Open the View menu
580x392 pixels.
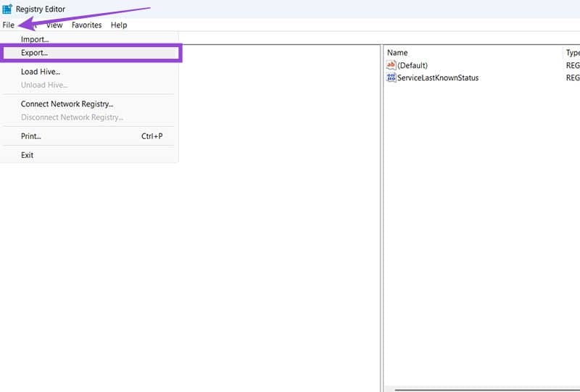pyautogui.click(x=54, y=25)
